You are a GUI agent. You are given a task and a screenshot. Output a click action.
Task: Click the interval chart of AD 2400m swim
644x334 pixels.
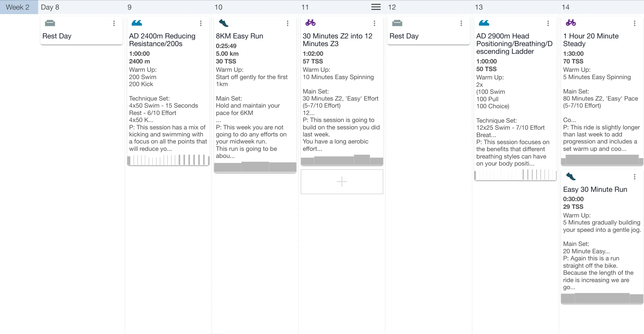(x=168, y=160)
